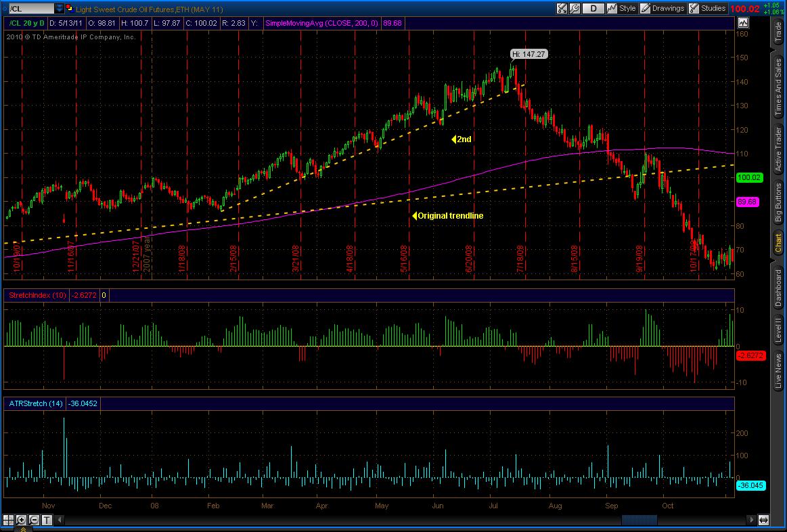The width and height of the screenshot is (787, 532).
Task: Click the T text tool button
Action: (47, 519)
